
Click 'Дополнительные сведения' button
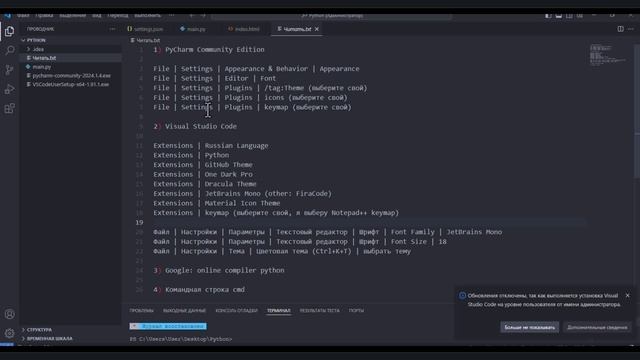tap(597, 327)
